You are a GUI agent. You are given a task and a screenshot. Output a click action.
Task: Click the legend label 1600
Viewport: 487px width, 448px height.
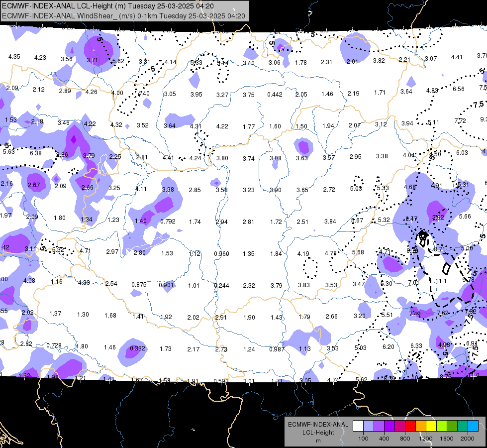[447, 439]
